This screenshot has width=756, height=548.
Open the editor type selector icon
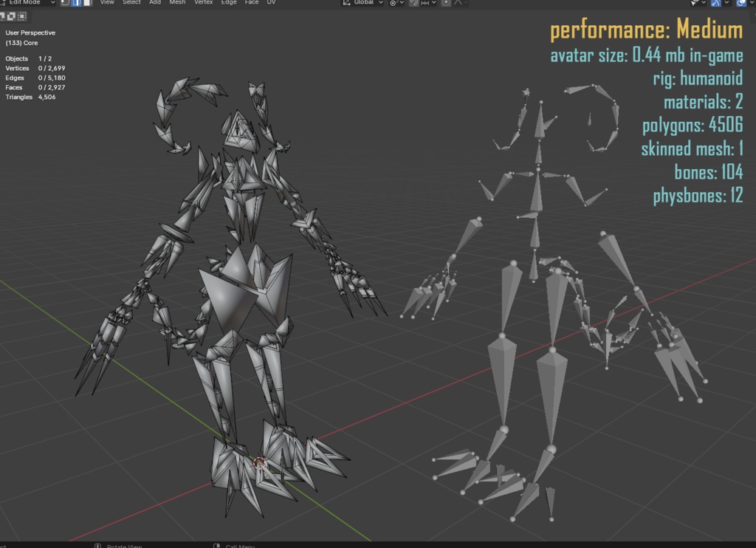tap(4, 3)
